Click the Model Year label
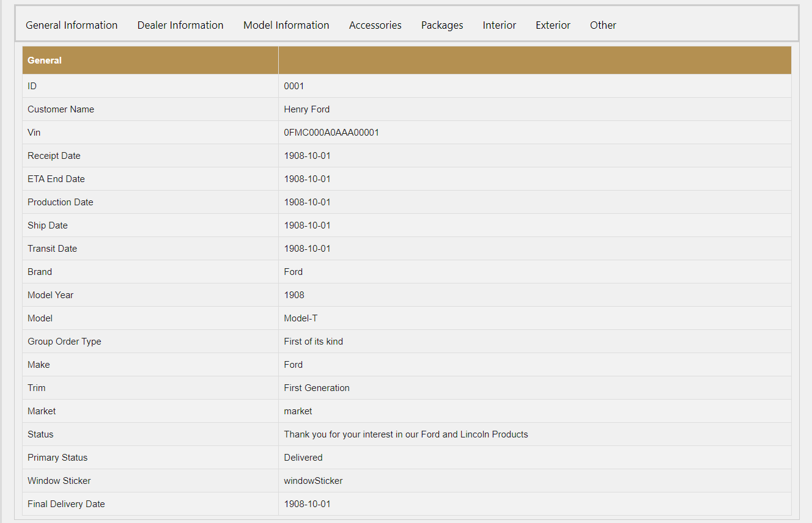812x523 pixels. [51, 295]
